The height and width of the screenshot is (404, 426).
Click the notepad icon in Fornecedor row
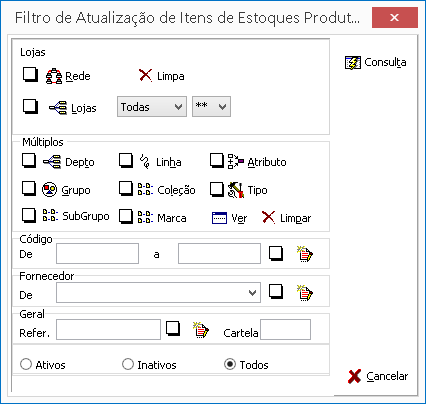pos(305,293)
